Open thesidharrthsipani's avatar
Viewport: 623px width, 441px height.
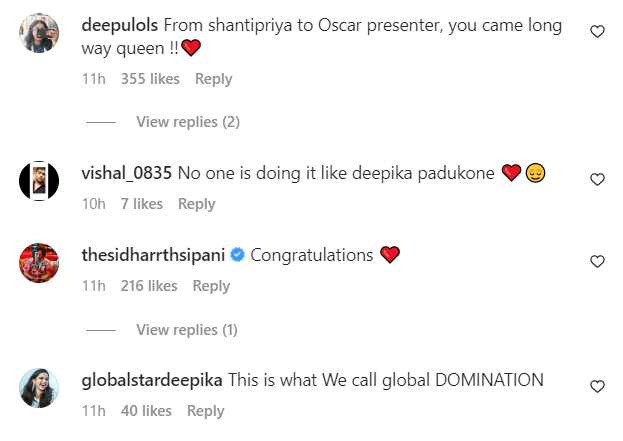pos(39,263)
